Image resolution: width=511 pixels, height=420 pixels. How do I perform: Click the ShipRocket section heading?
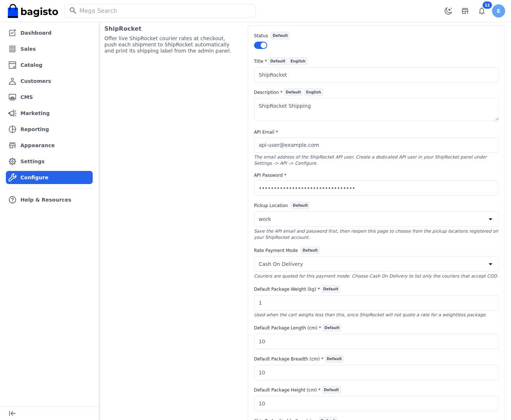pyautogui.click(x=123, y=28)
